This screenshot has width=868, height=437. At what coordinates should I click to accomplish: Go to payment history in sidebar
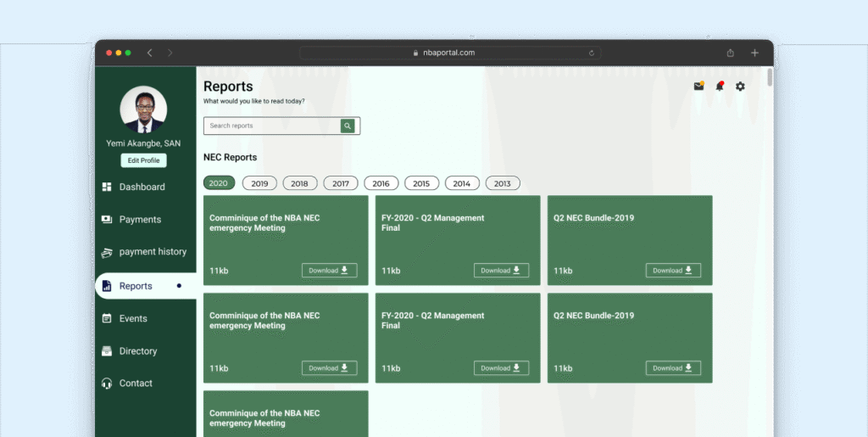point(152,252)
